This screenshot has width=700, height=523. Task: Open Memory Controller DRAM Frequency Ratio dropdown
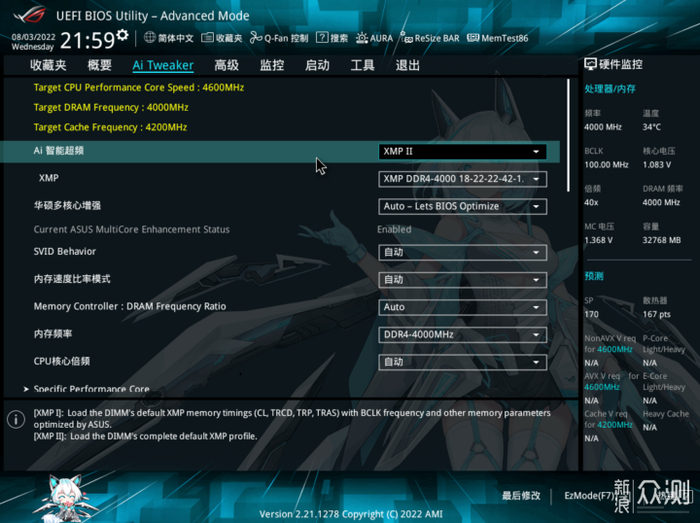[462, 307]
